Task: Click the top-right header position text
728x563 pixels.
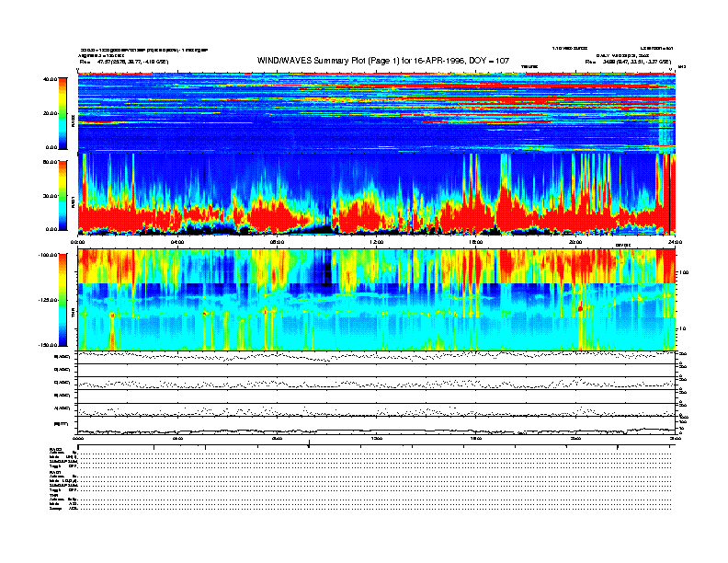Action: point(628,62)
